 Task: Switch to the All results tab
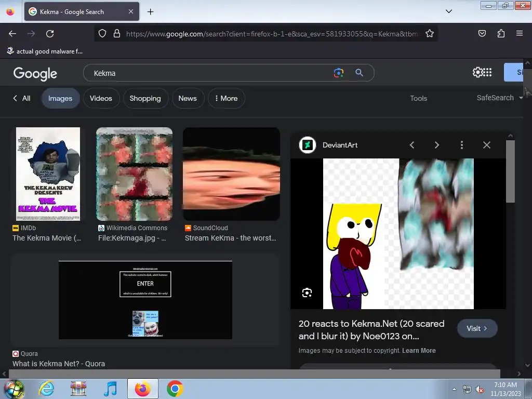tap(22, 98)
